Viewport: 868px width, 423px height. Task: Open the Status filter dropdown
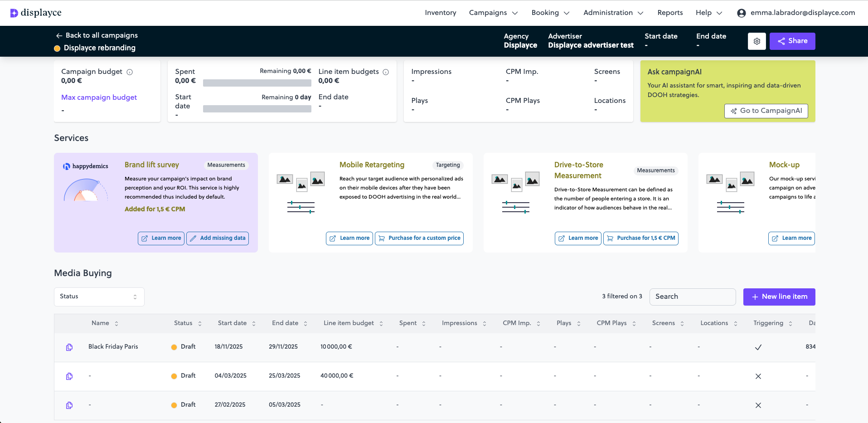point(99,297)
